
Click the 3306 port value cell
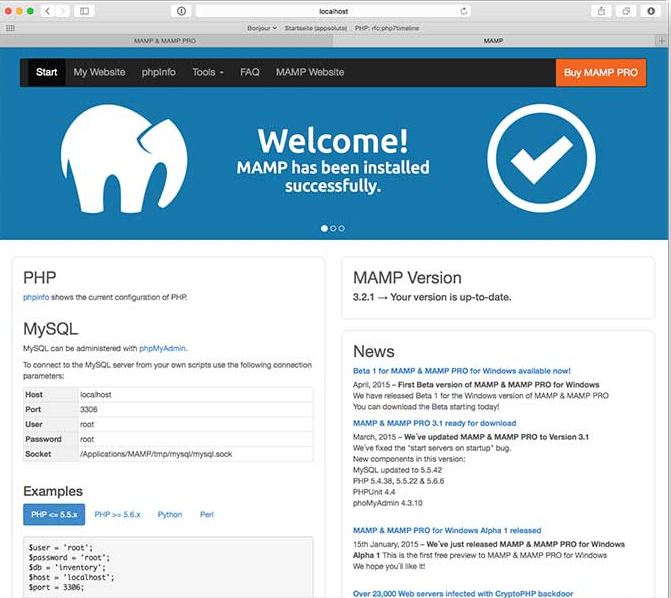(196, 410)
